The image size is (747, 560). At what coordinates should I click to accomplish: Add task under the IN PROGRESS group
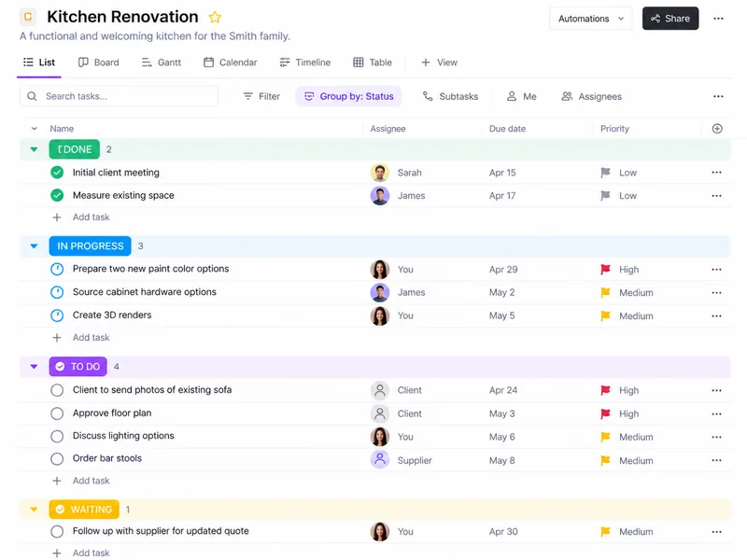point(81,338)
